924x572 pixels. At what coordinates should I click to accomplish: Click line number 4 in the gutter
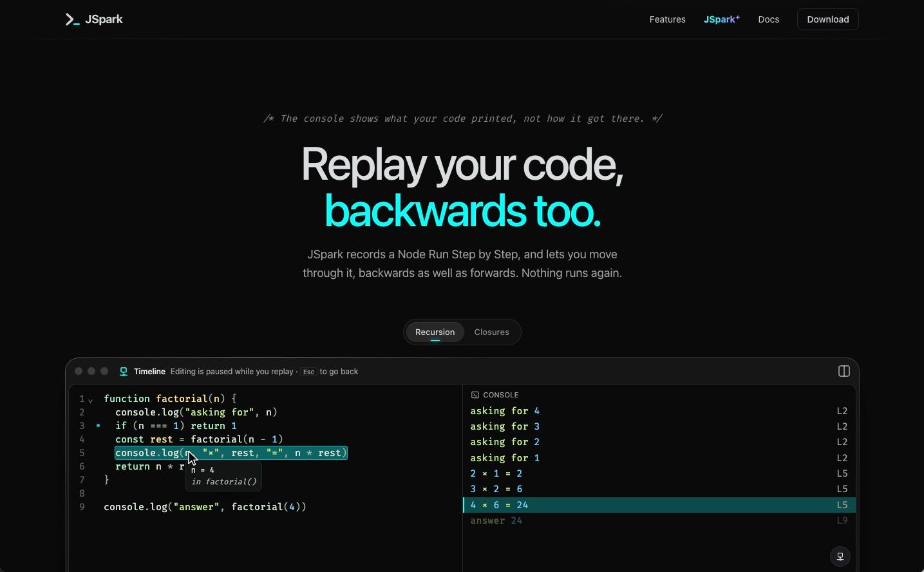click(x=82, y=439)
